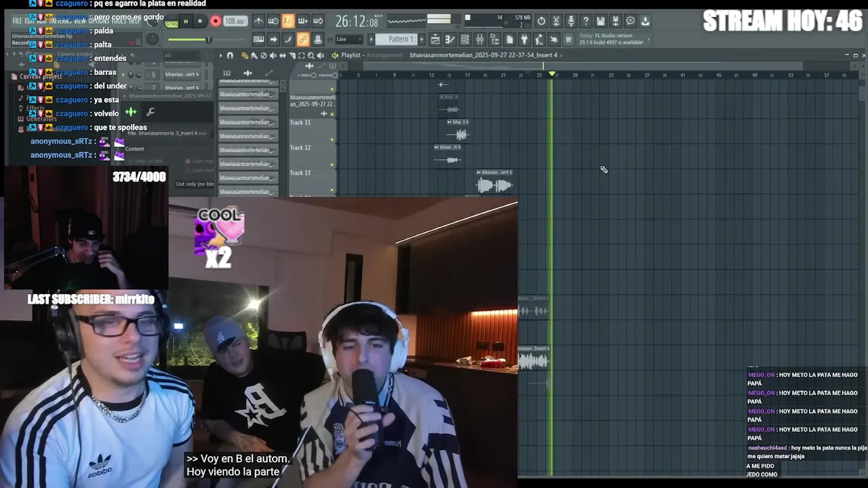This screenshot has height=488, width=868.
Task: Toggle typing keyboard to piano icon
Action: 258,39
